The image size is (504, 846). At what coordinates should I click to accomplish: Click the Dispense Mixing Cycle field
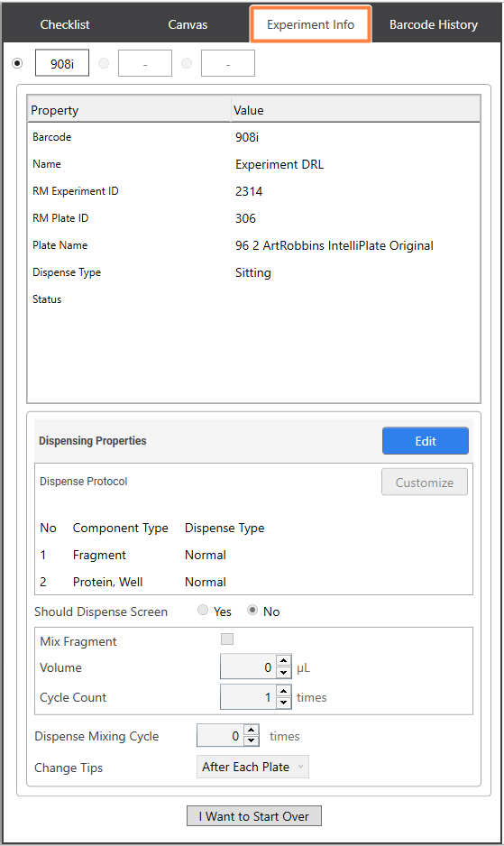tap(220, 735)
